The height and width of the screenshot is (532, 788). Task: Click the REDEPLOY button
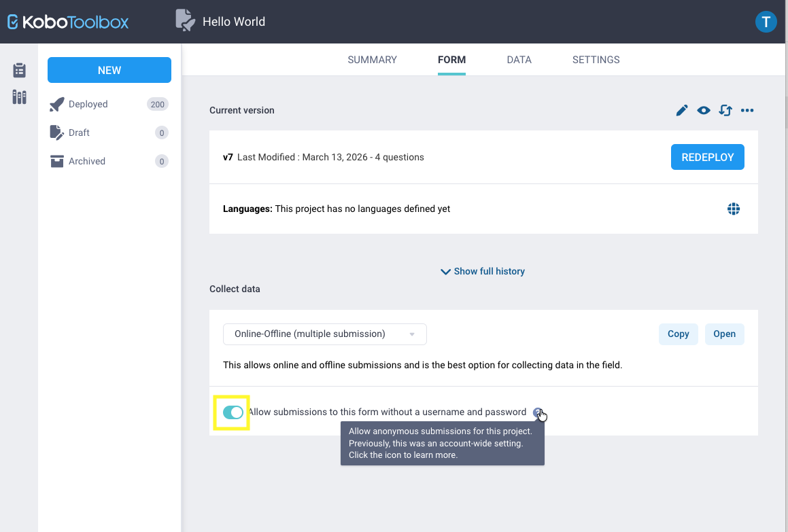point(707,157)
